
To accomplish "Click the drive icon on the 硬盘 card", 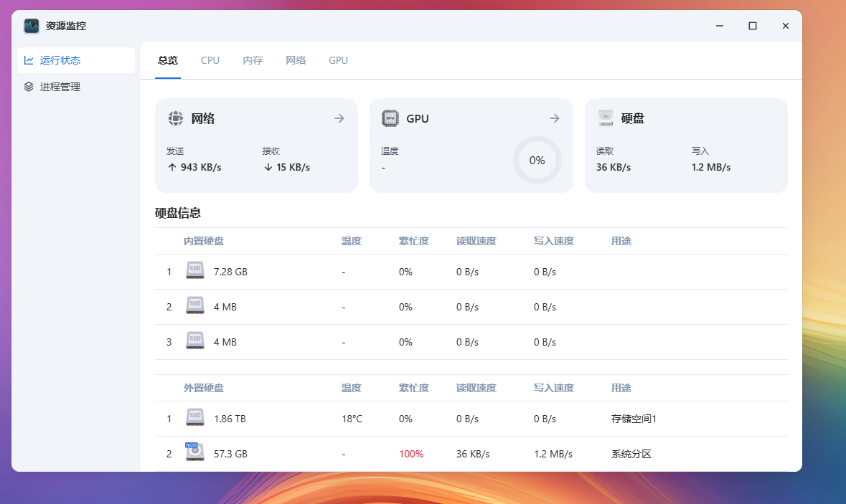I will coord(606,118).
